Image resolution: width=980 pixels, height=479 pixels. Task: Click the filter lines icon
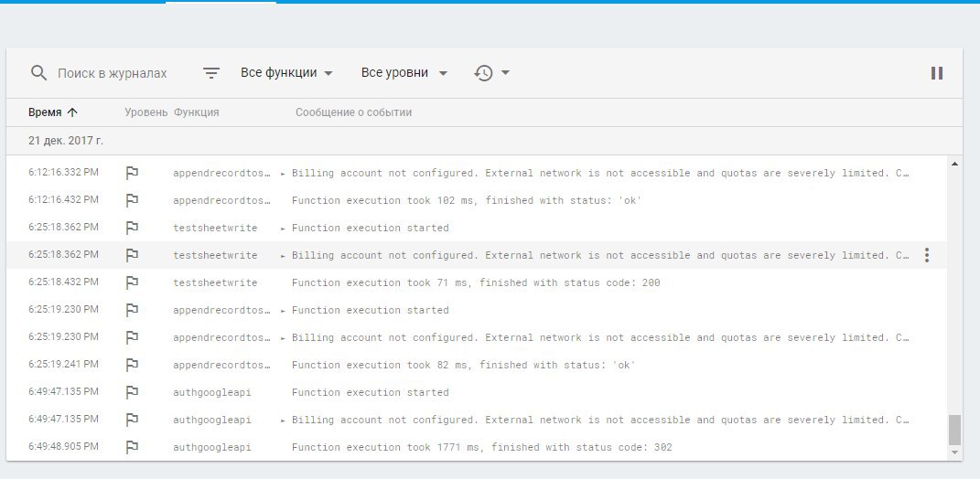tap(211, 73)
